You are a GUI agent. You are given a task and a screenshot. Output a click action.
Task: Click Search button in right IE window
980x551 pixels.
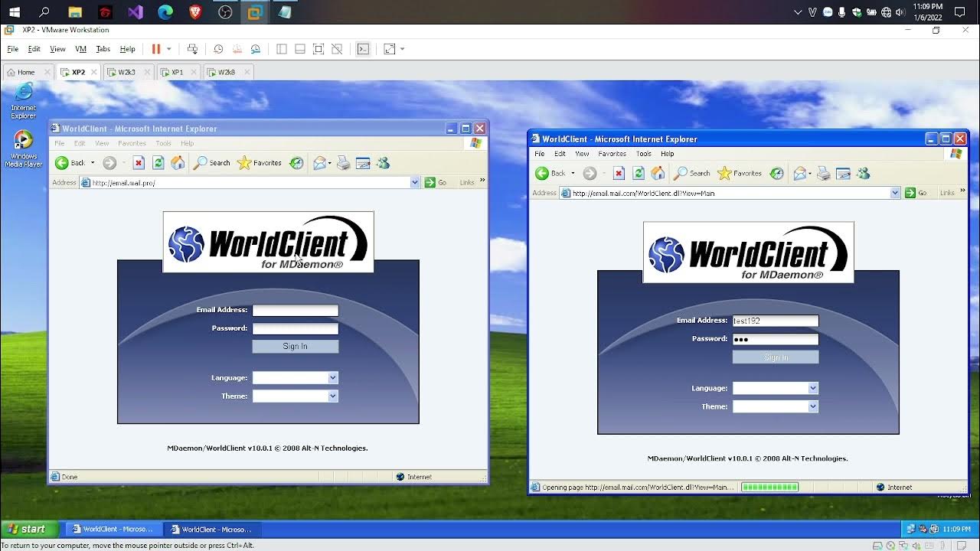tap(691, 174)
